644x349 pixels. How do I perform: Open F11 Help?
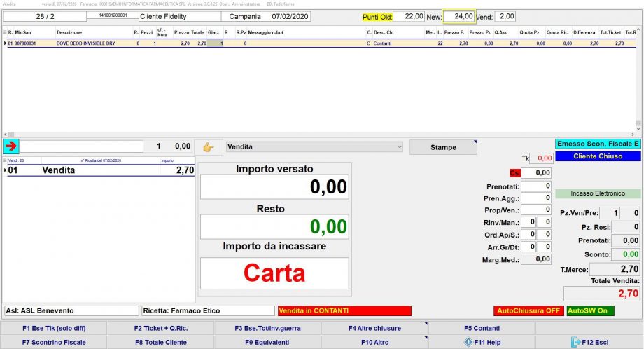(x=482, y=342)
